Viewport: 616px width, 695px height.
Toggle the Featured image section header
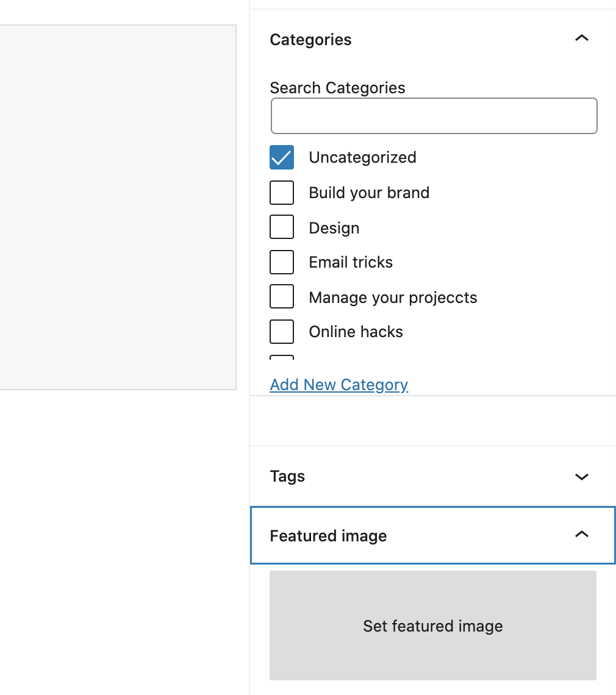coord(433,535)
